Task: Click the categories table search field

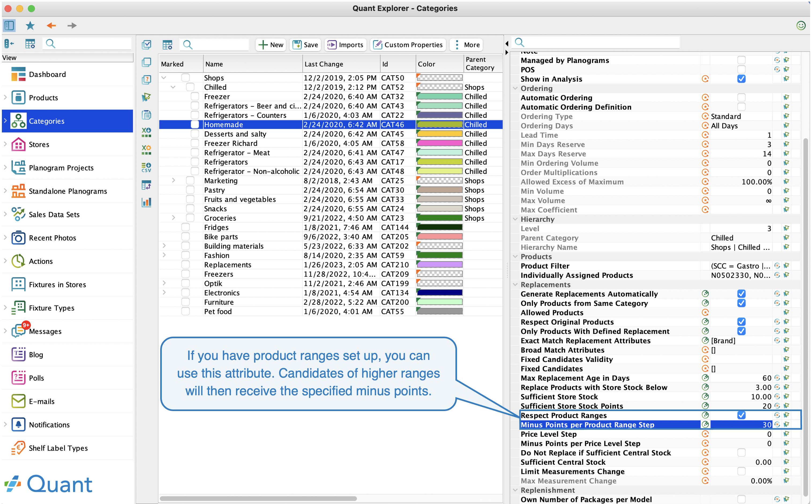Action: click(214, 45)
